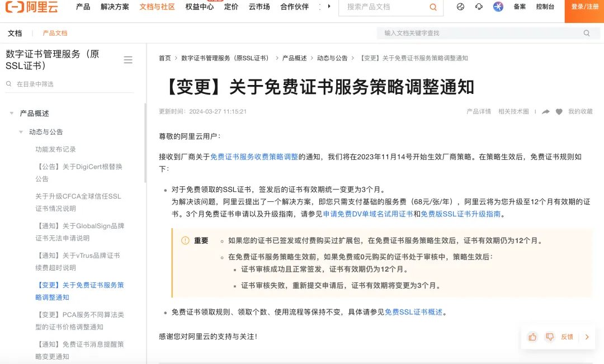Viewport: 604px width, 364px height.
Task: Go to 首页 breadcrumb
Action: (x=165, y=58)
